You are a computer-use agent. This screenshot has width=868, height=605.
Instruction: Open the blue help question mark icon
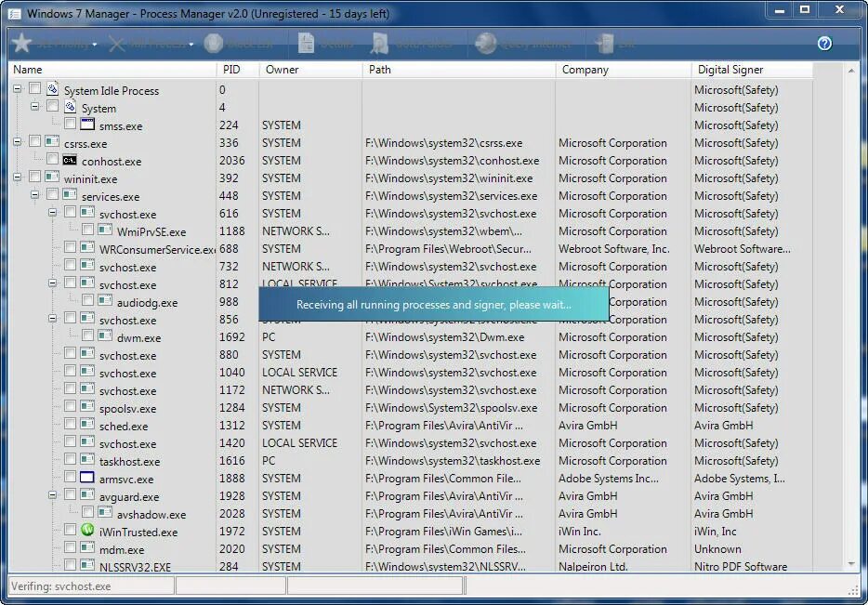point(824,43)
